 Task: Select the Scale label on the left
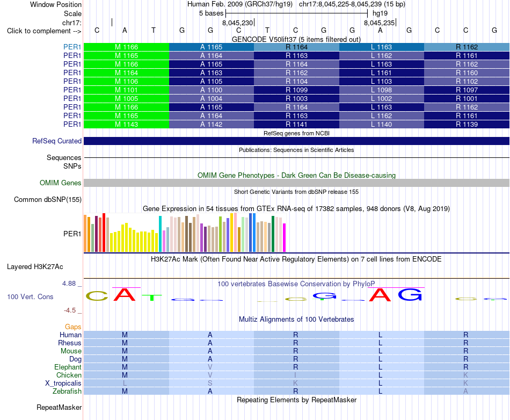point(72,13)
